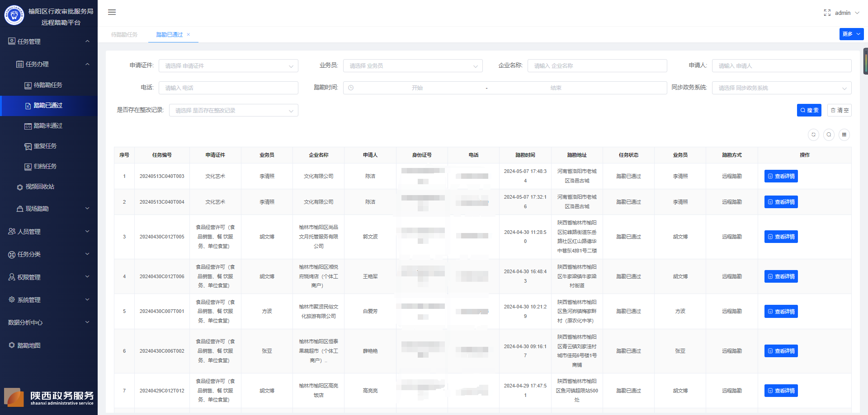Click the 任务管理 sidebar icon

click(x=12, y=41)
